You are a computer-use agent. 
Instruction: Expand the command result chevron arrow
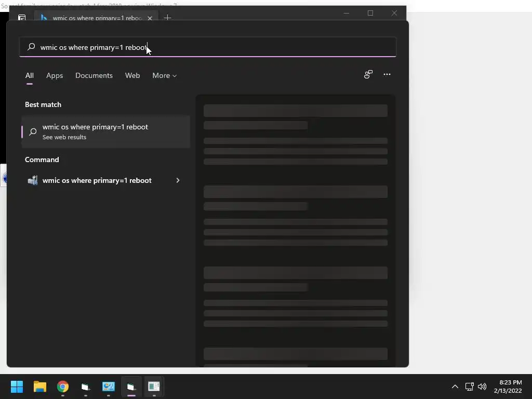pos(178,180)
